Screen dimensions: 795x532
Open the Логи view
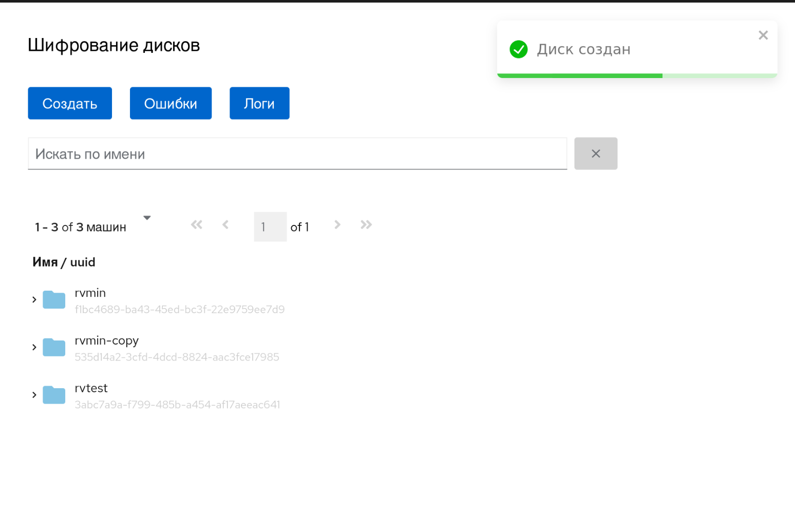tap(259, 103)
